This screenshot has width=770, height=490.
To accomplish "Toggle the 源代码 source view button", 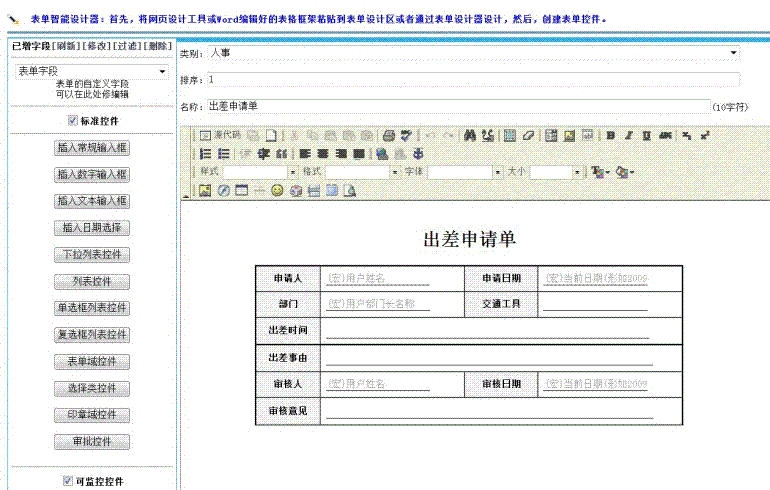I will click(220, 135).
